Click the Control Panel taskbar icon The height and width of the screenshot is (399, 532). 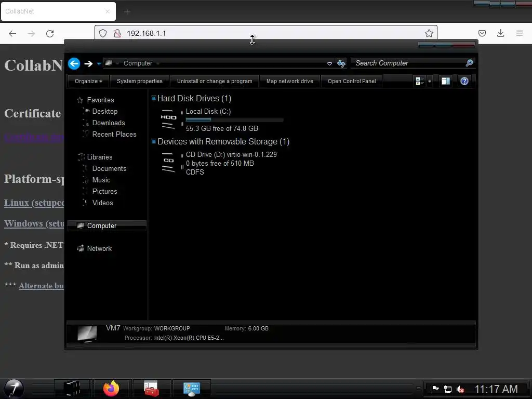pos(191,389)
